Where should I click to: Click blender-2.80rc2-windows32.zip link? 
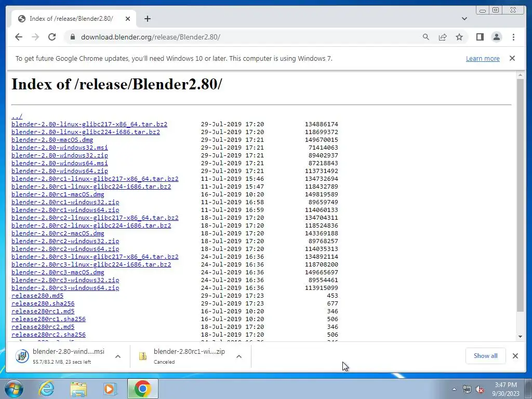tap(65, 241)
